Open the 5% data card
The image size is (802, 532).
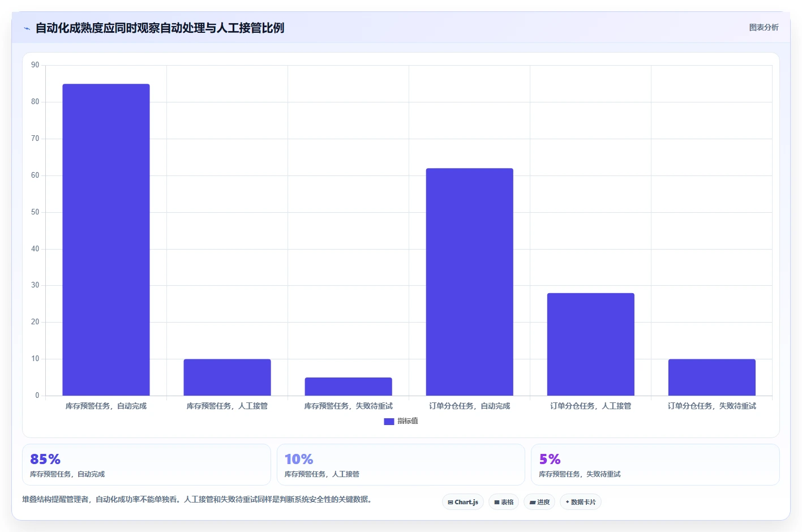coord(655,465)
